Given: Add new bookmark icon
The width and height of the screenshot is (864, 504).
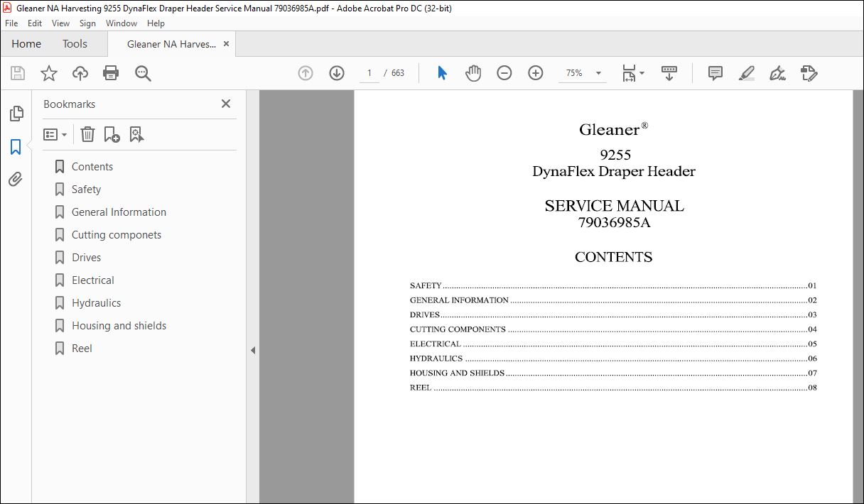Looking at the screenshot, I should pyautogui.click(x=112, y=134).
